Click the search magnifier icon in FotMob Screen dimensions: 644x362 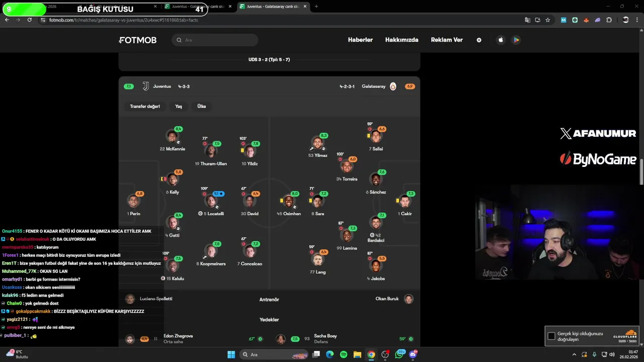pyautogui.click(x=179, y=40)
